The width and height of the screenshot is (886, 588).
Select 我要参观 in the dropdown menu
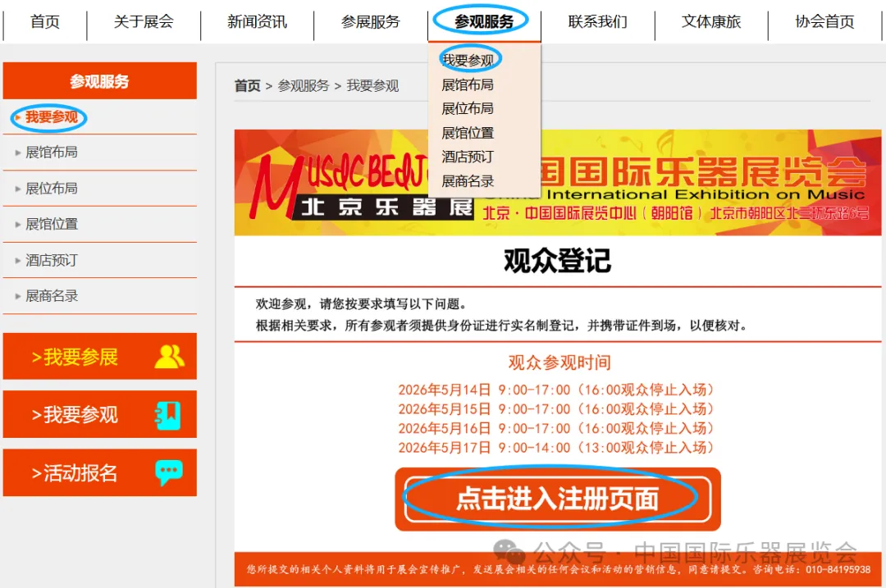(x=468, y=60)
